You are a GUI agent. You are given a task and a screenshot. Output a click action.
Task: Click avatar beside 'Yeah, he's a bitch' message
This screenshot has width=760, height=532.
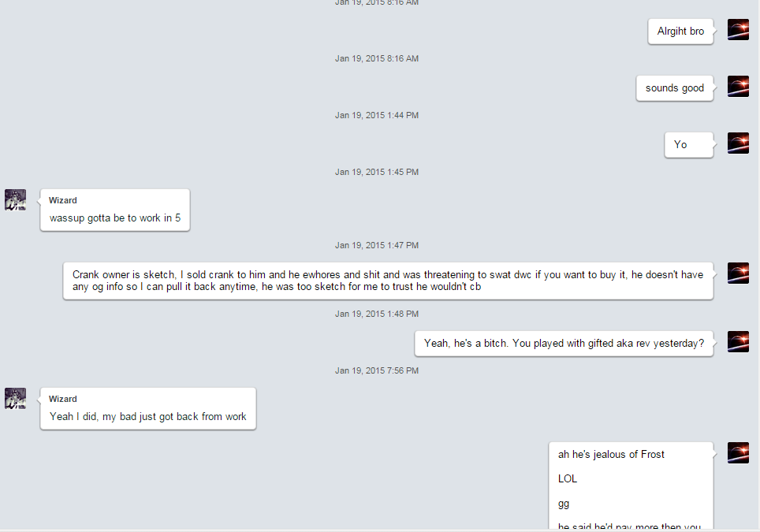point(738,341)
